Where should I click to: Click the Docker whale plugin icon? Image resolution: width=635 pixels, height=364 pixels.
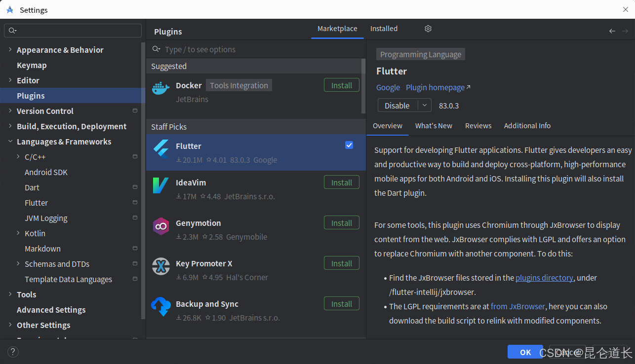tap(161, 89)
